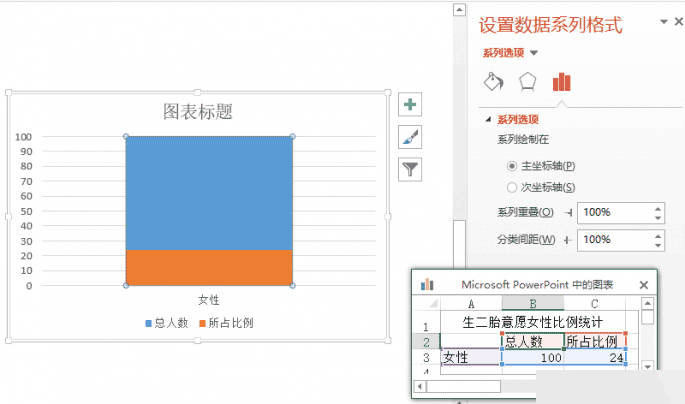The image size is (685, 404).
Task: Select column A header in data sheet
Action: pos(471,304)
